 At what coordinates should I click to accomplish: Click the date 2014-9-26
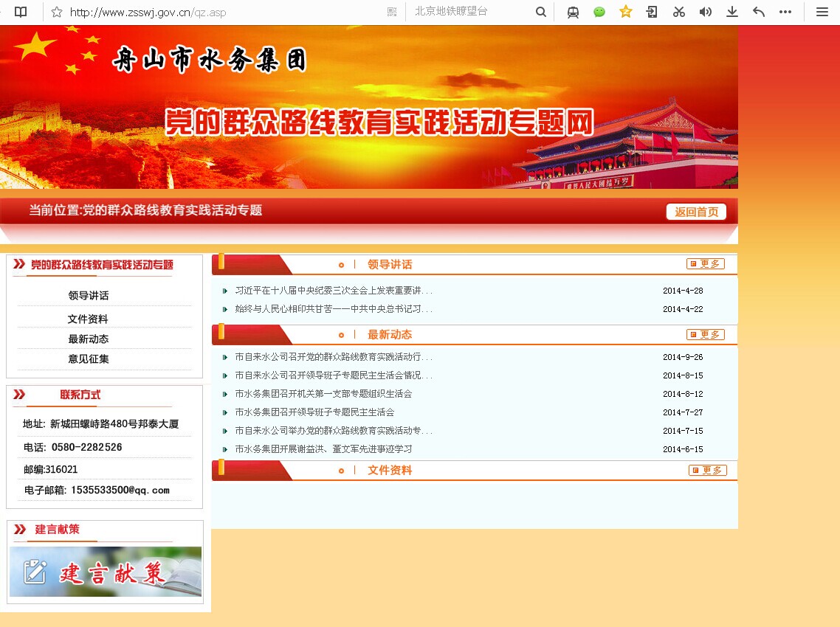(683, 357)
